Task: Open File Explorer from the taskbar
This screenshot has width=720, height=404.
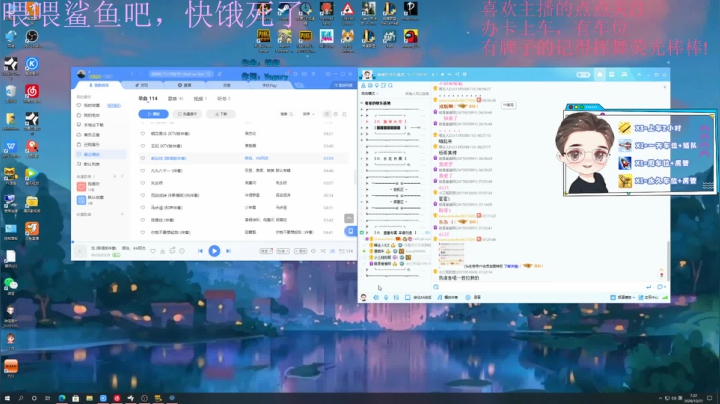Action: tap(89, 398)
